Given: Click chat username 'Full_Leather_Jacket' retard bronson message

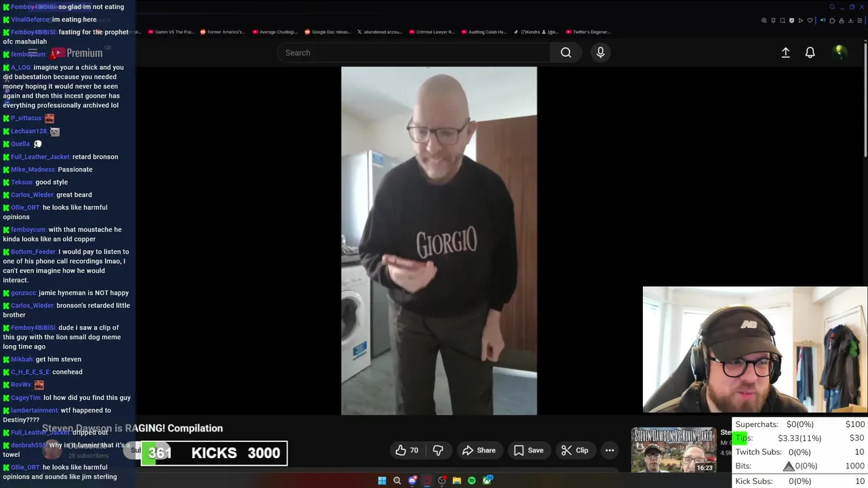Looking at the screenshot, I should 40,157.
